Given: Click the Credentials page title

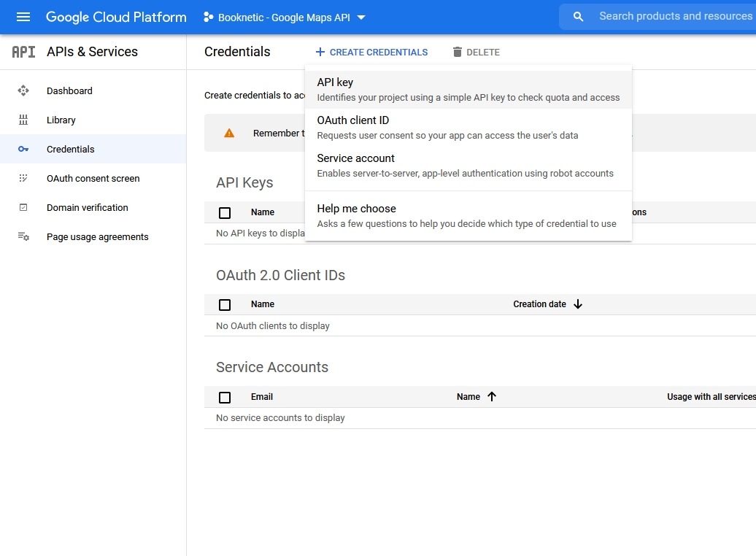Looking at the screenshot, I should coord(237,52).
